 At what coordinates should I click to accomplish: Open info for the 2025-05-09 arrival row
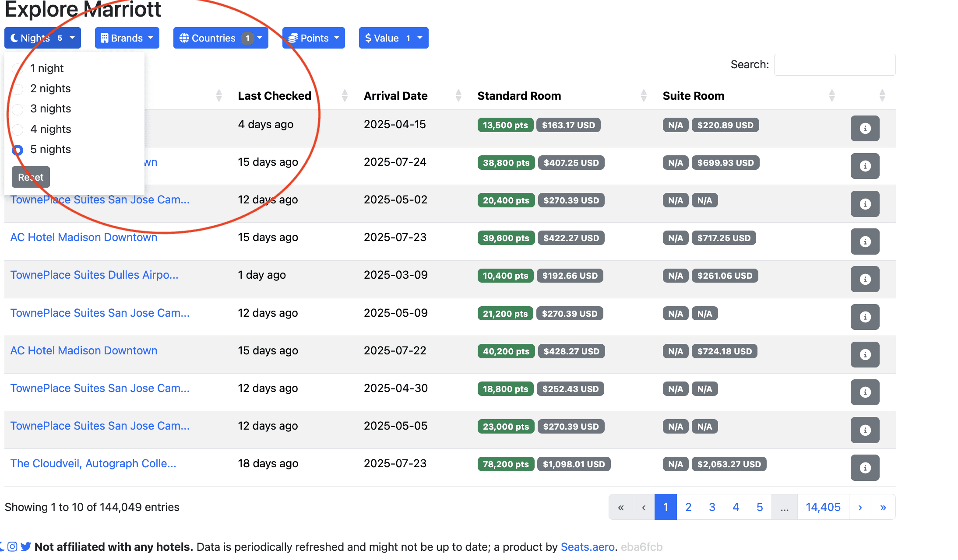point(865,317)
